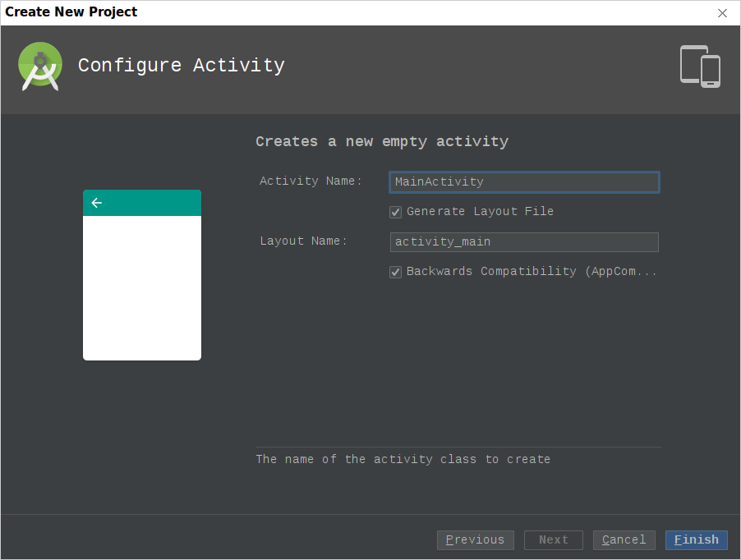Go back with the Previous button
This screenshot has height=560, width=741.
pyautogui.click(x=475, y=539)
